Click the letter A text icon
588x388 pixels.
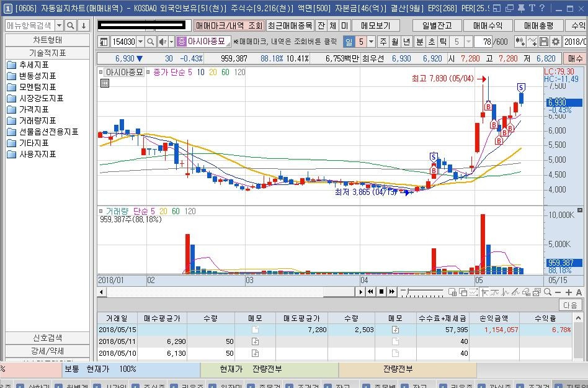(579, 292)
